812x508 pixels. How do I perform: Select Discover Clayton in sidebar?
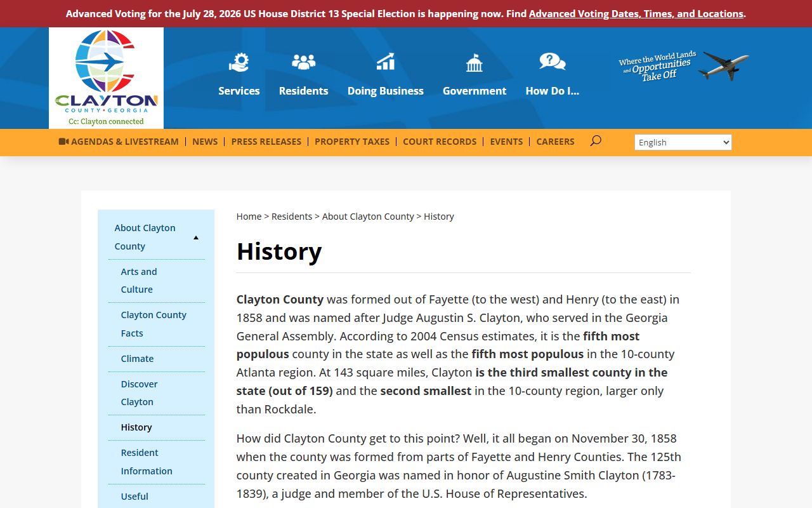click(139, 393)
